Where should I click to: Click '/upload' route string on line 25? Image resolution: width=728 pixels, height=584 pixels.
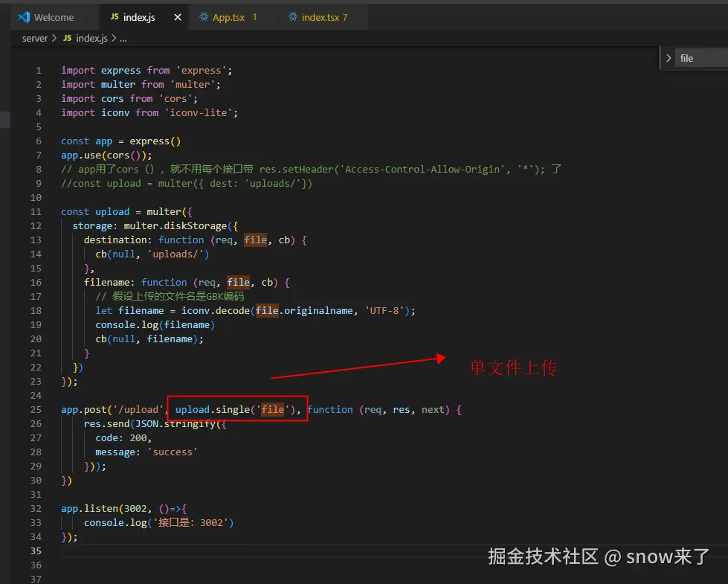click(x=138, y=409)
